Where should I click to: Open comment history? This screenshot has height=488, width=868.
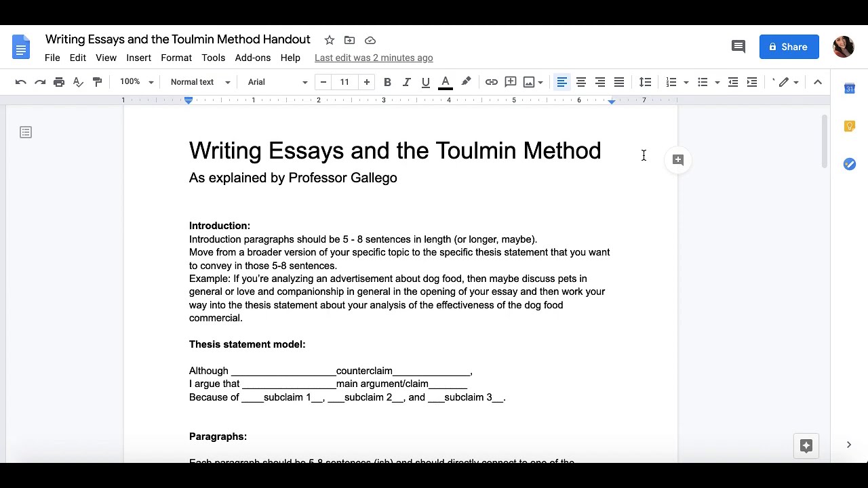point(738,47)
